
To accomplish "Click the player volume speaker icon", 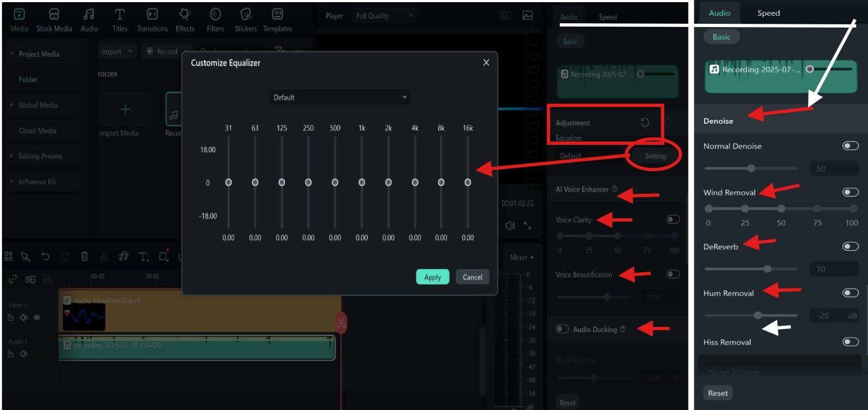I will point(510,226).
